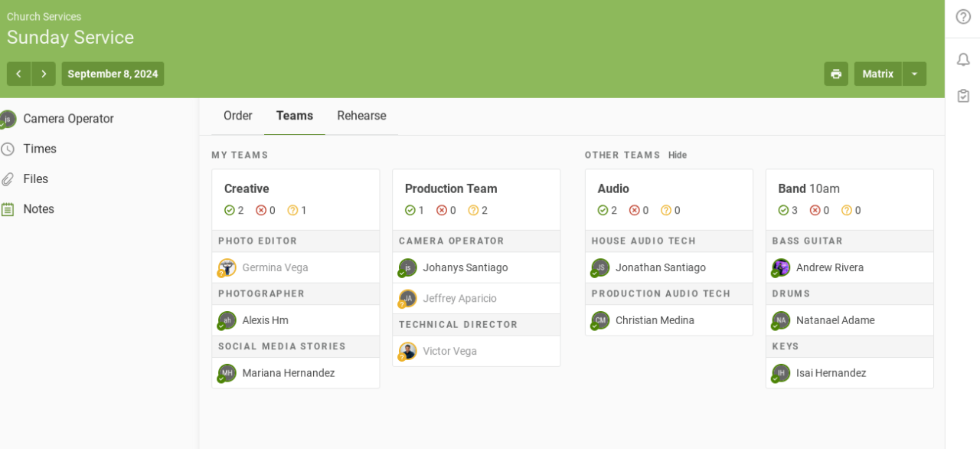Select the Teams tab

coord(295,116)
